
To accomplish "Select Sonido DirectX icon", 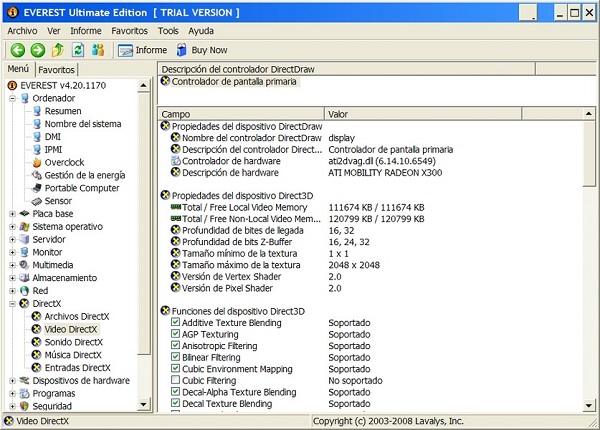I will [37, 342].
